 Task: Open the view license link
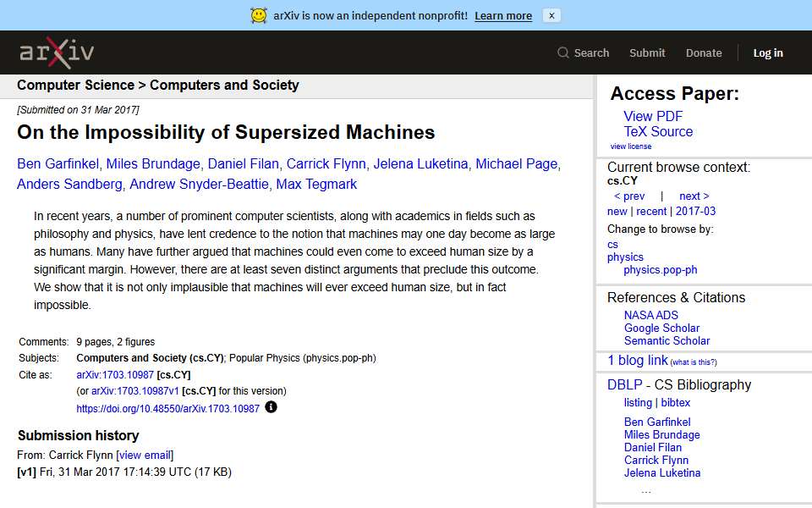(631, 146)
